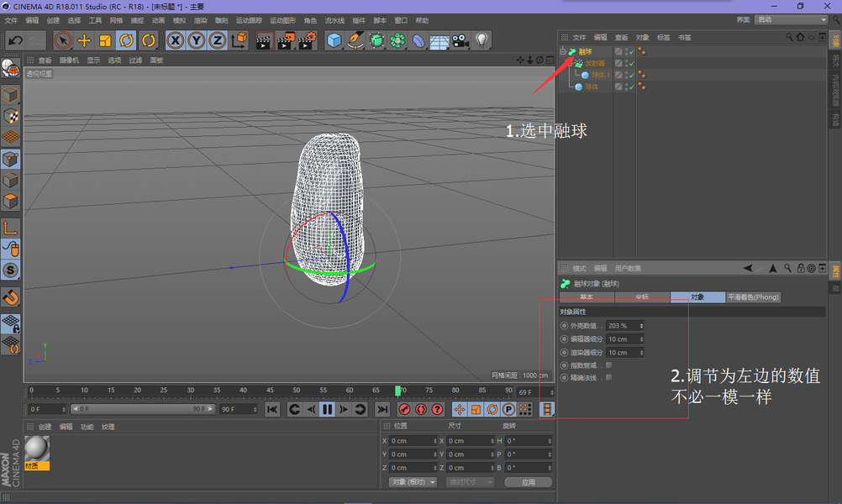Click the 渲染器细分 10 cm field
Image resolution: width=842 pixels, height=504 pixels.
[624, 353]
